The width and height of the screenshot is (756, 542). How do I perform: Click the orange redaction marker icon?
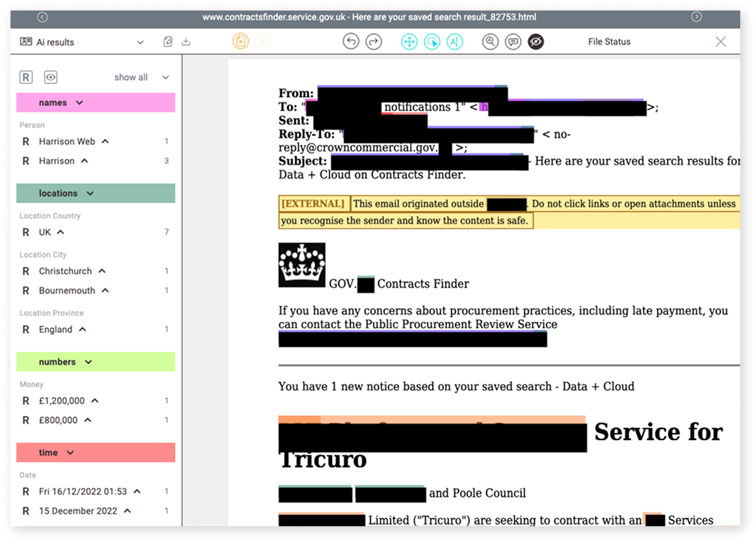pyautogui.click(x=241, y=41)
